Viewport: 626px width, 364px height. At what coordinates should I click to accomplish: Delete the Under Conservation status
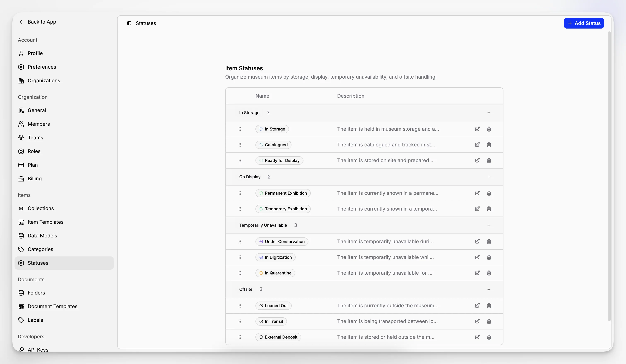pyautogui.click(x=489, y=241)
